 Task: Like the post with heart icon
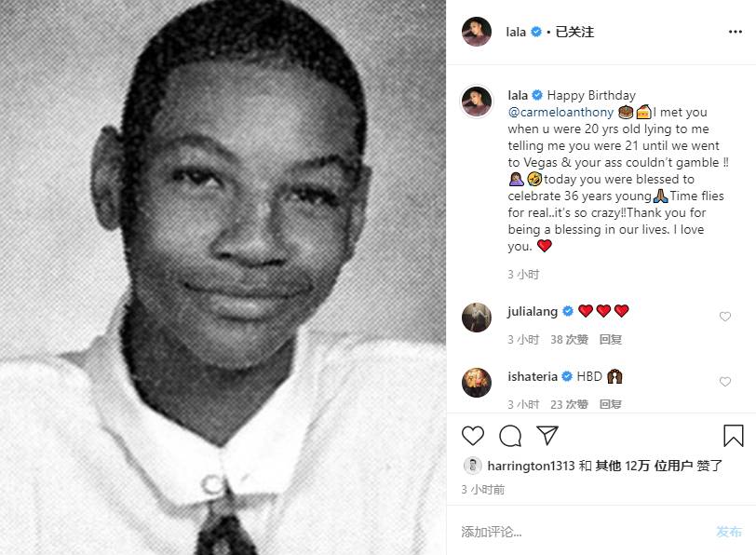point(473,436)
